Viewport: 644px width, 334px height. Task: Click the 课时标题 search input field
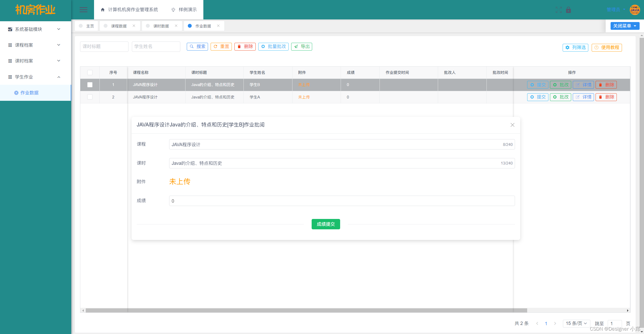104,46
